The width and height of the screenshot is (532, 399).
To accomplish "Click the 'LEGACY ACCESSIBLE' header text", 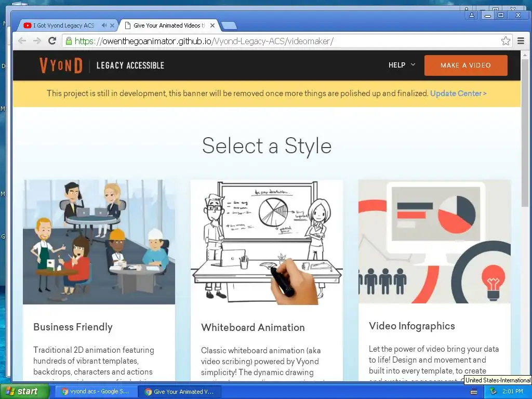I will coord(130,65).
